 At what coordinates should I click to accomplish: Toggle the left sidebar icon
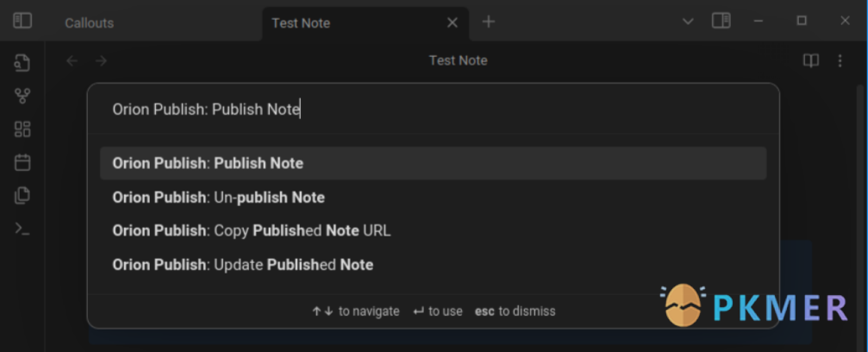[22, 21]
